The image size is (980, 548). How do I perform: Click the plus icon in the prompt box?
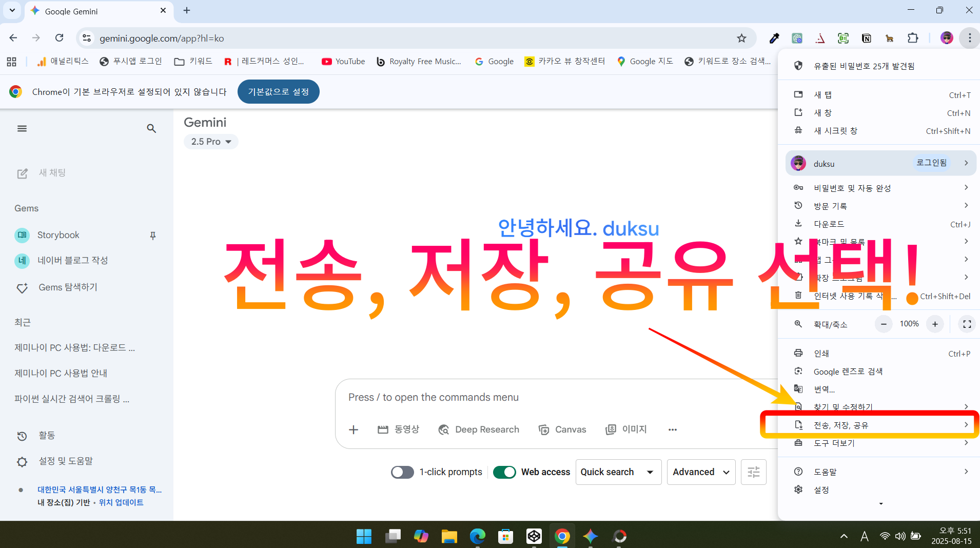(x=354, y=430)
